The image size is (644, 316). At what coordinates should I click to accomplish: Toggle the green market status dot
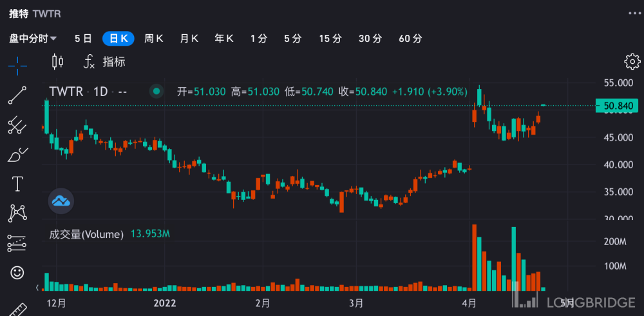pyautogui.click(x=156, y=92)
